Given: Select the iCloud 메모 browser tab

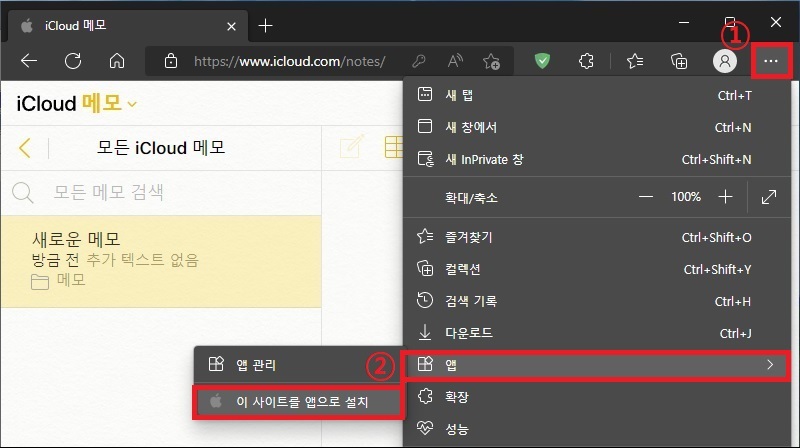Looking at the screenshot, I should point(128,26).
